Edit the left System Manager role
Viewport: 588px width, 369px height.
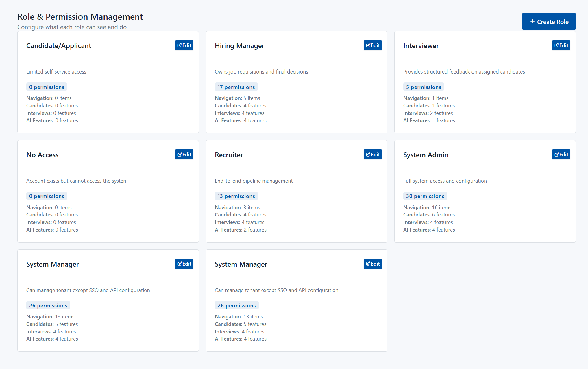[184, 264]
